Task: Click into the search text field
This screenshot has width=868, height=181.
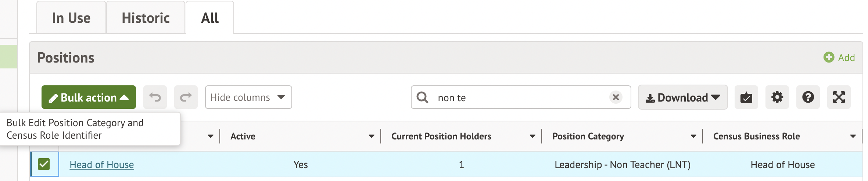Action: pos(518,97)
